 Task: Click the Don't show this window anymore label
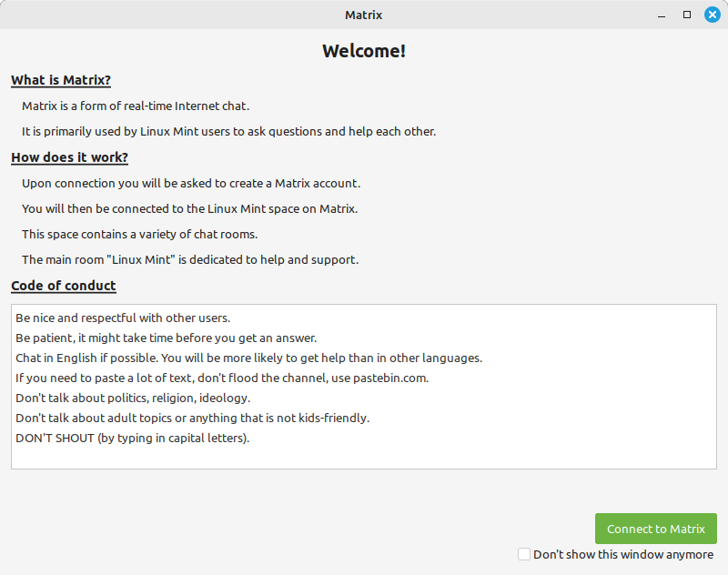coord(623,555)
